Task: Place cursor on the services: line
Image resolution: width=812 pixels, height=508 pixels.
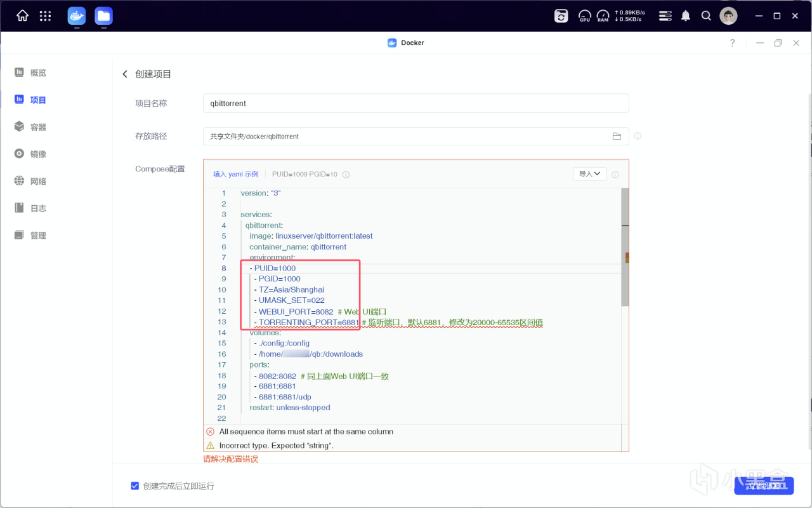Action: (x=256, y=215)
